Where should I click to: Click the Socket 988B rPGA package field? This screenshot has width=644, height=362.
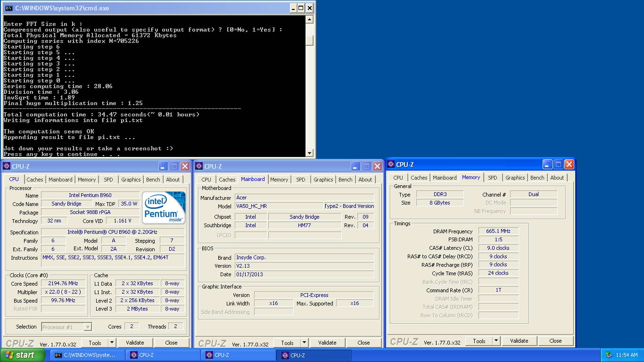tap(91, 212)
